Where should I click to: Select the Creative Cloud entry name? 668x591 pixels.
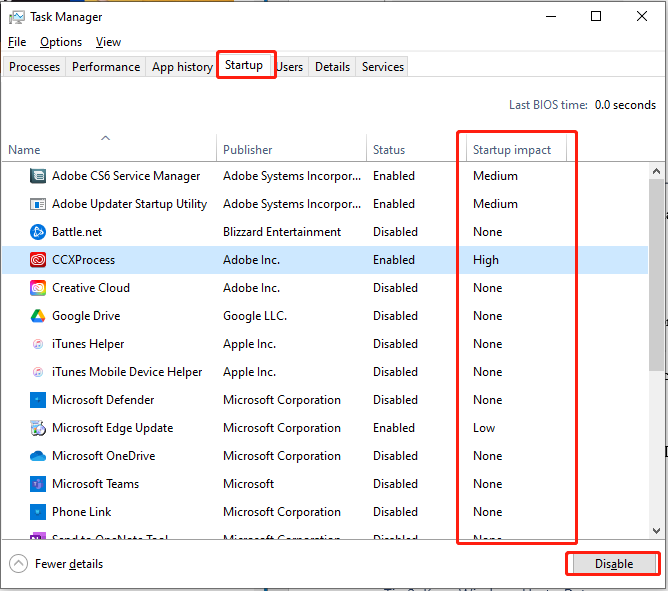(91, 288)
